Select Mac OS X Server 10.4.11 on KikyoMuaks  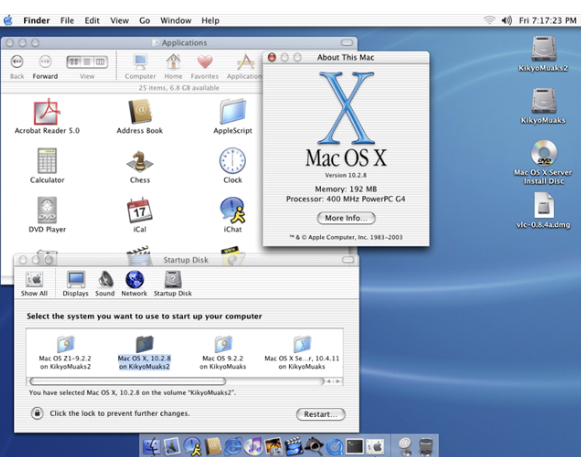pos(302,352)
